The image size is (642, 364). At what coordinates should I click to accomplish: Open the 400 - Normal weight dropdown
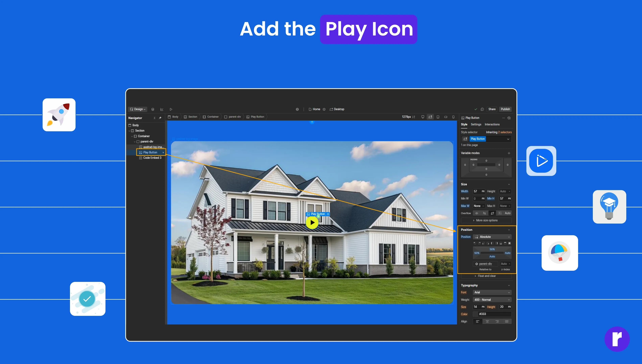tap(492, 300)
